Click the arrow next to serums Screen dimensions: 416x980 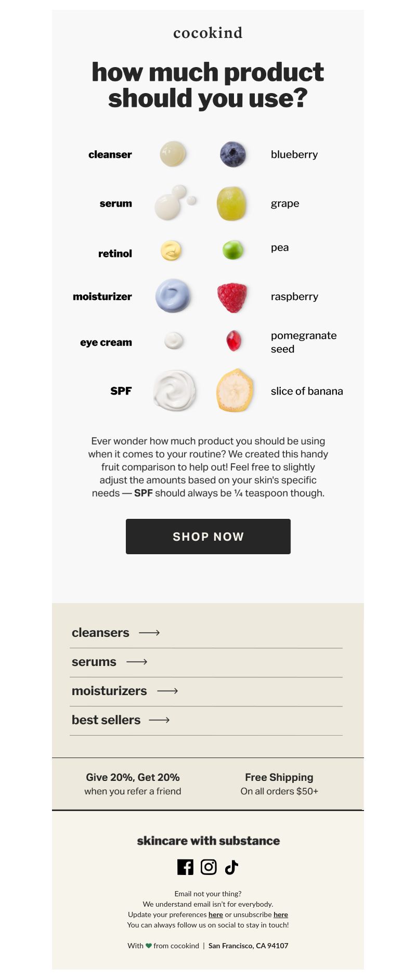(137, 662)
